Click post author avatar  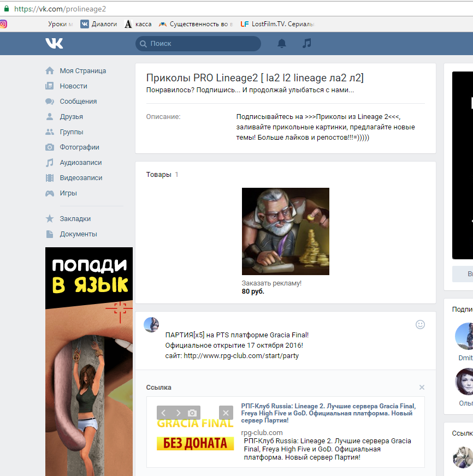click(x=151, y=325)
